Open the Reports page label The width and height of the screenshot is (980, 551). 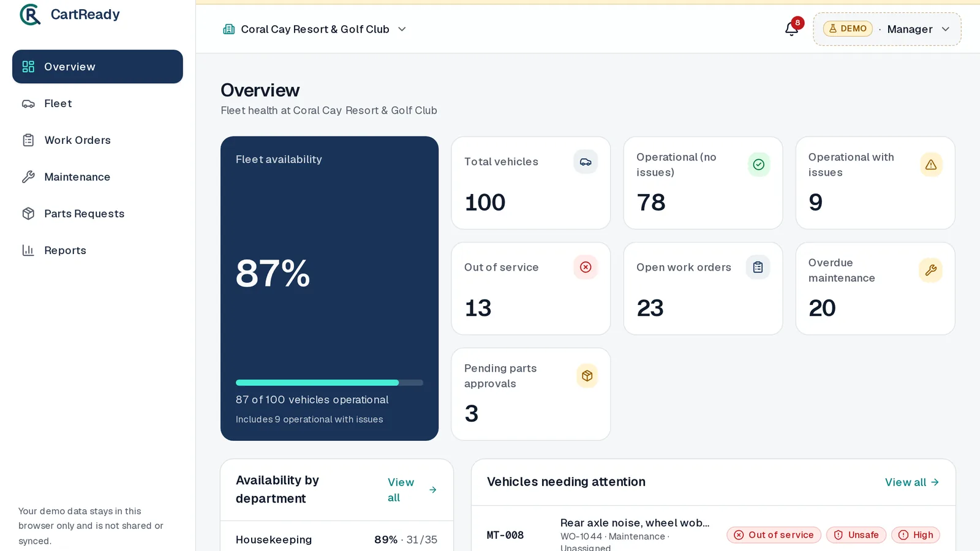65,250
